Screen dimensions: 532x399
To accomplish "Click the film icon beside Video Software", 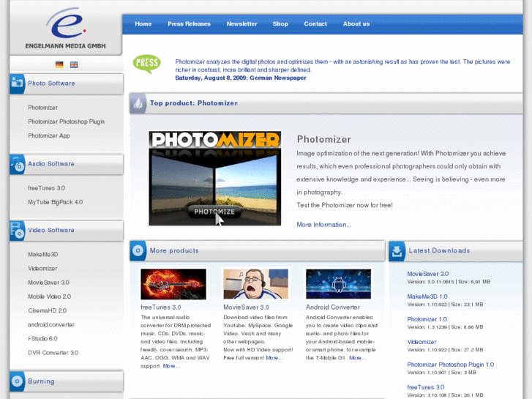I will 18,231.
